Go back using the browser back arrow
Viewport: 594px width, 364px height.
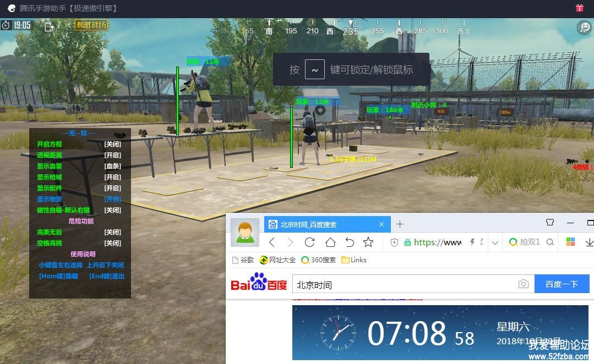[x=271, y=242]
